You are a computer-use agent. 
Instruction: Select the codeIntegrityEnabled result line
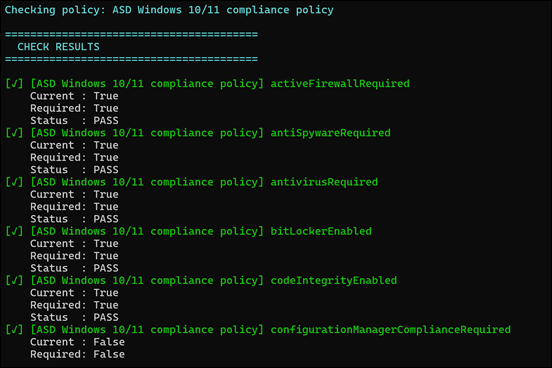(x=201, y=281)
